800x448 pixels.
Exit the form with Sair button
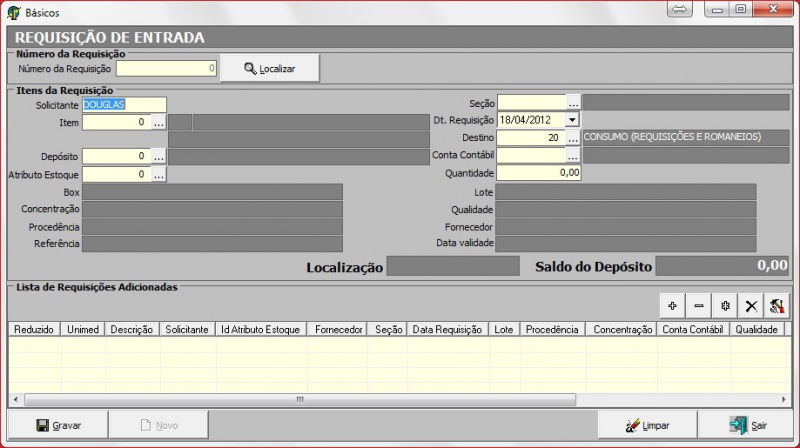[x=748, y=425]
